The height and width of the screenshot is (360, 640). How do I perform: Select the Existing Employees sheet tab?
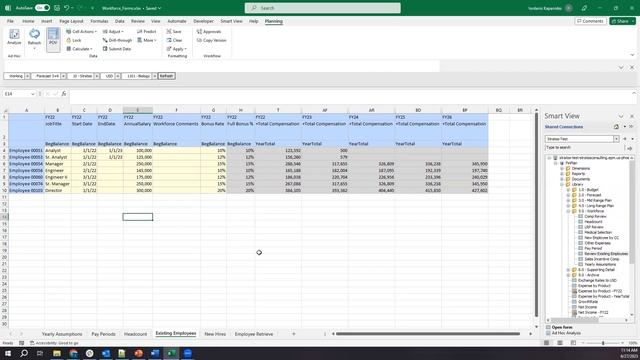176,333
